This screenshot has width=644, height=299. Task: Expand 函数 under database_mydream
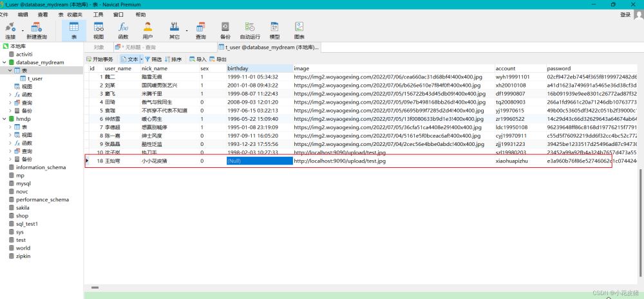pos(10,95)
